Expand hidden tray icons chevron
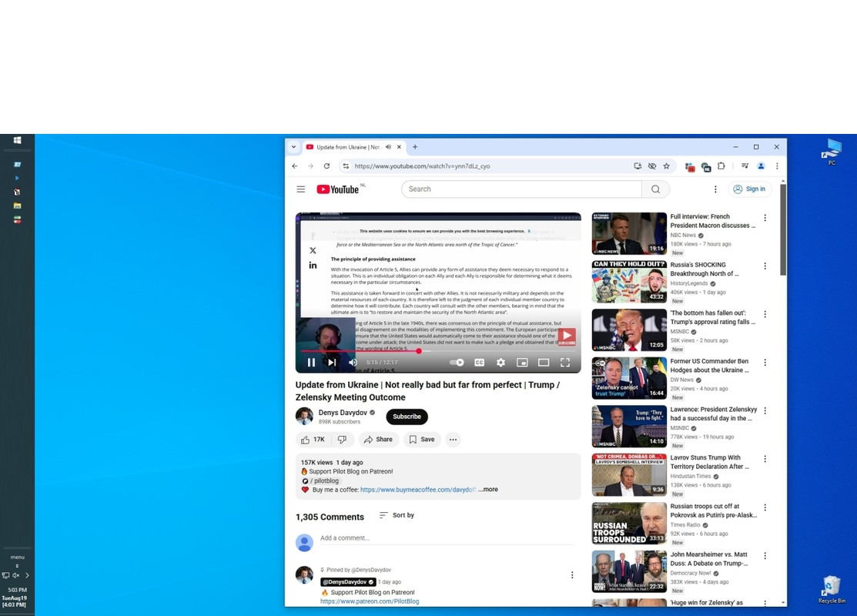 pyautogui.click(x=27, y=575)
